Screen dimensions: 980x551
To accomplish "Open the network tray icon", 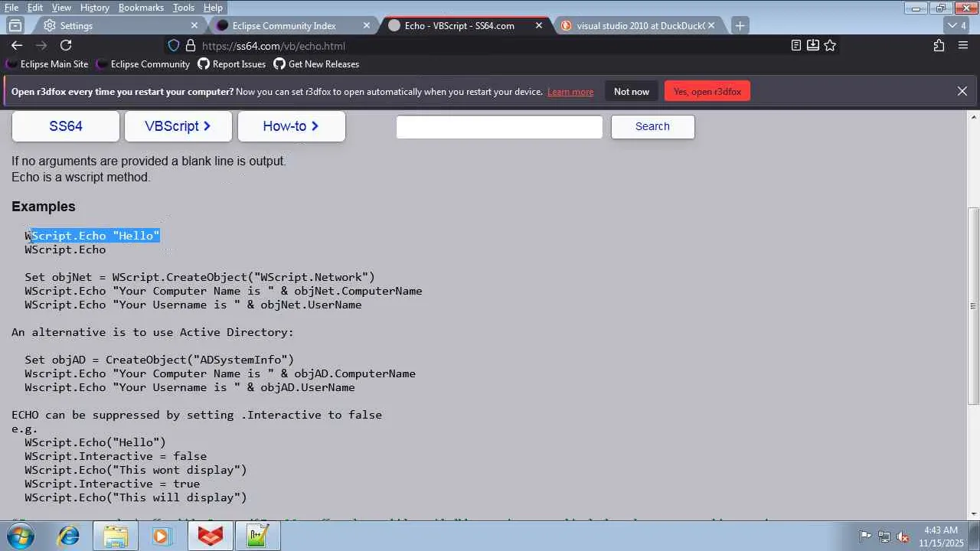I will (x=884, y=536).
